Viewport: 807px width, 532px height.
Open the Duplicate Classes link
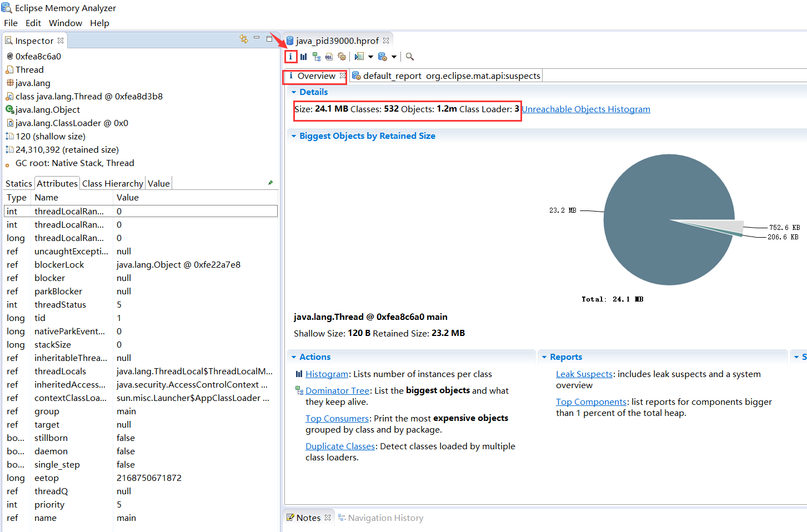pos(340,446)
